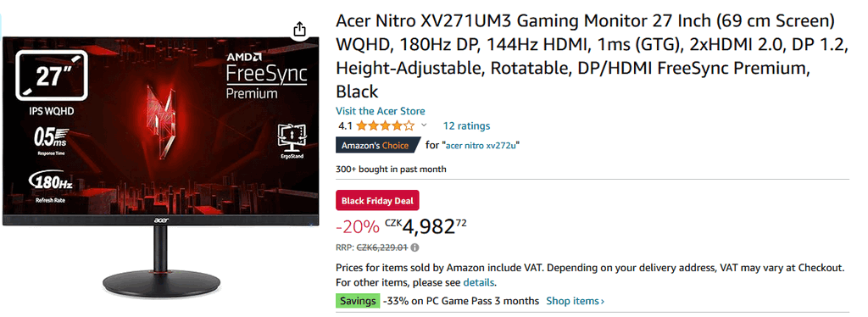Click the 180Hz refresh rate icon

tap(51, 187)
